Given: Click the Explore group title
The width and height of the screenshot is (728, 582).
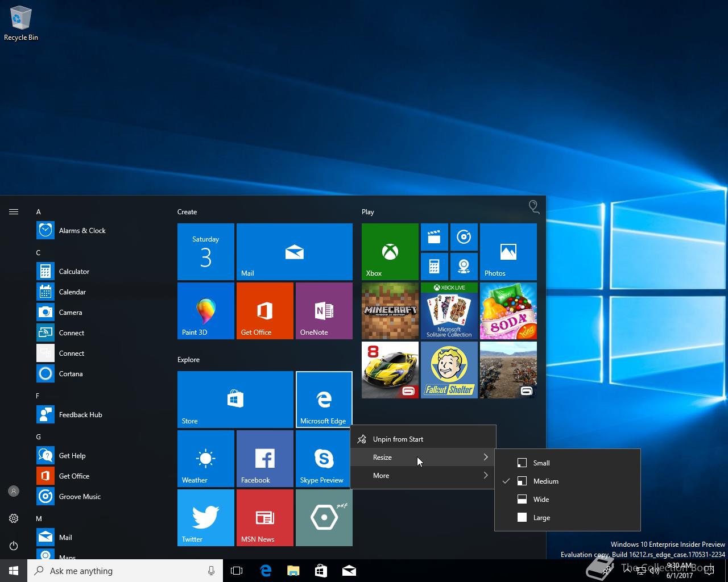Looking at the screenshot, I should tap(188, 360).
